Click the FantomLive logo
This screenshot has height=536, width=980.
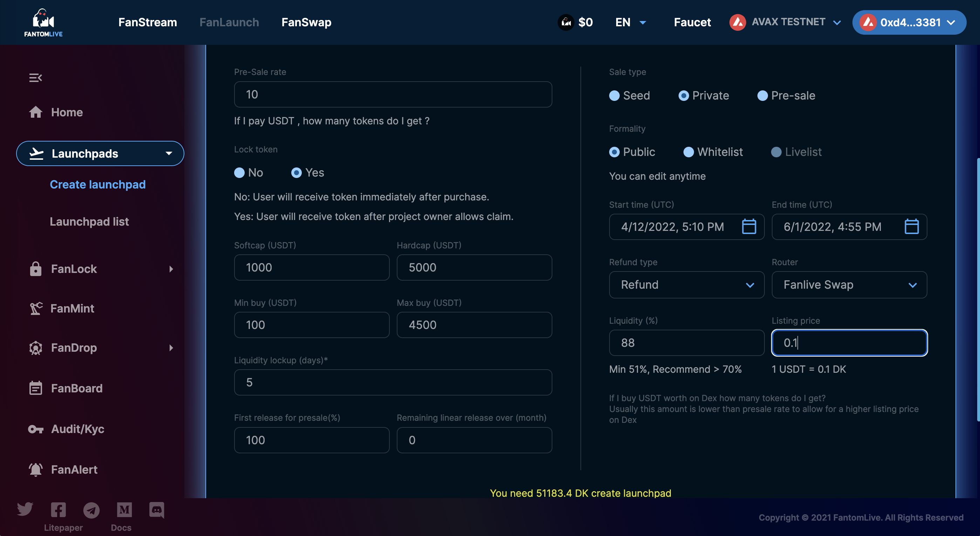43,22
